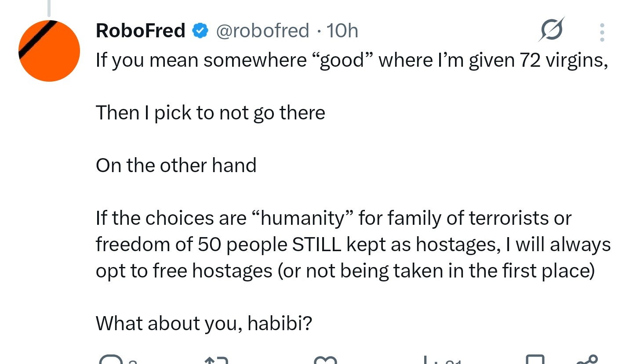Bookmark this post using bookmark icon
The image size is (633, 364).
(x=535, y=360)
